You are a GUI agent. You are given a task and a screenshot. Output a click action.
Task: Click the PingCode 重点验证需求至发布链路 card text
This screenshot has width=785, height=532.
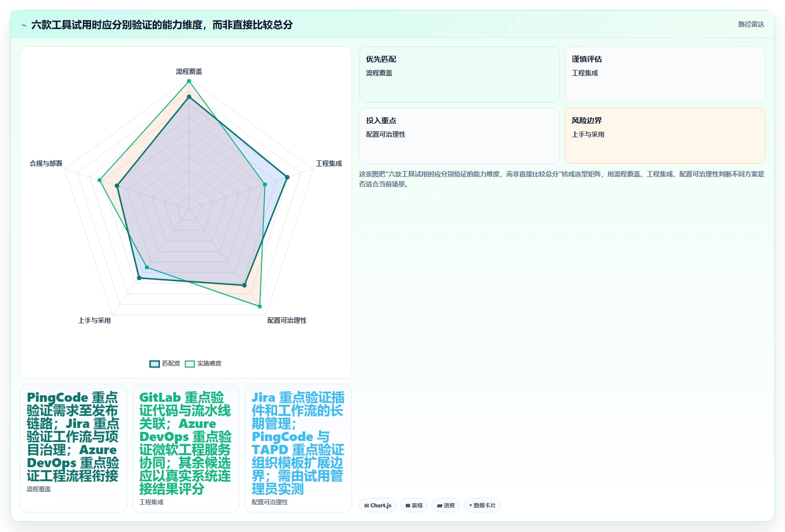pos(73,436)
